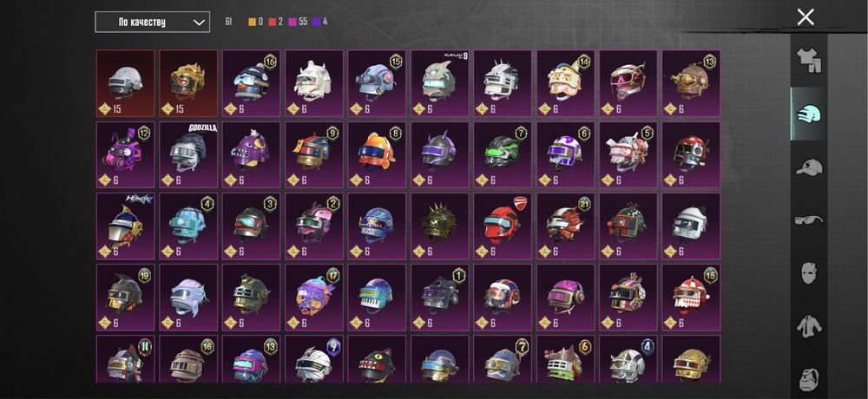
Task: Expand the По качеству sort dropdown
Action: coord(152,23)
